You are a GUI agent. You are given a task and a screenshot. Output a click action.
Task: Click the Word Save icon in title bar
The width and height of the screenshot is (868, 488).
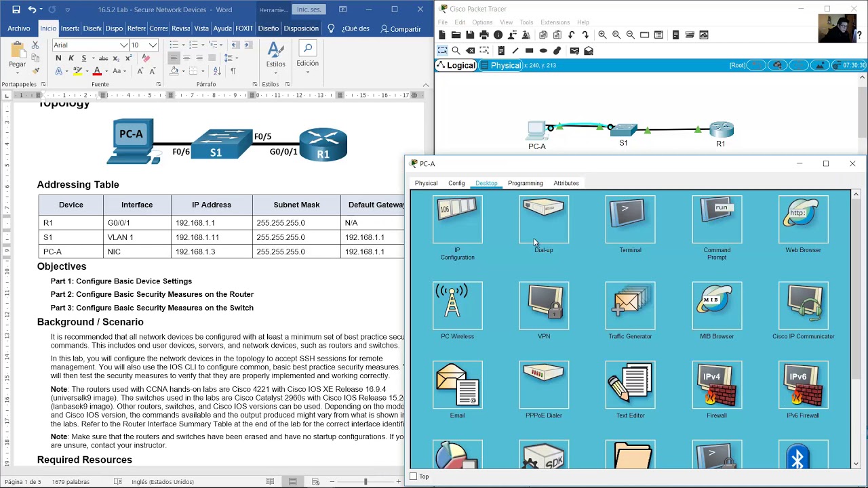(x=16, y=9)
